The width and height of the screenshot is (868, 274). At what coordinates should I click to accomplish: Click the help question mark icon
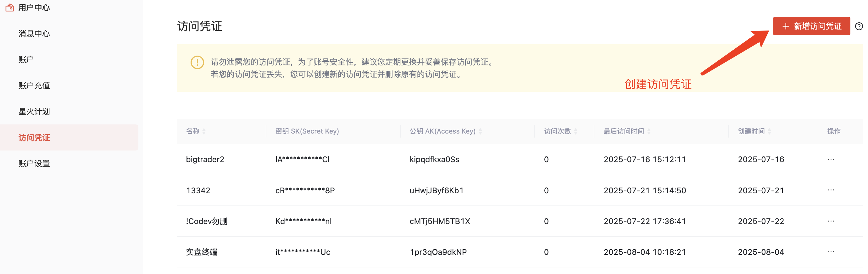859,26
